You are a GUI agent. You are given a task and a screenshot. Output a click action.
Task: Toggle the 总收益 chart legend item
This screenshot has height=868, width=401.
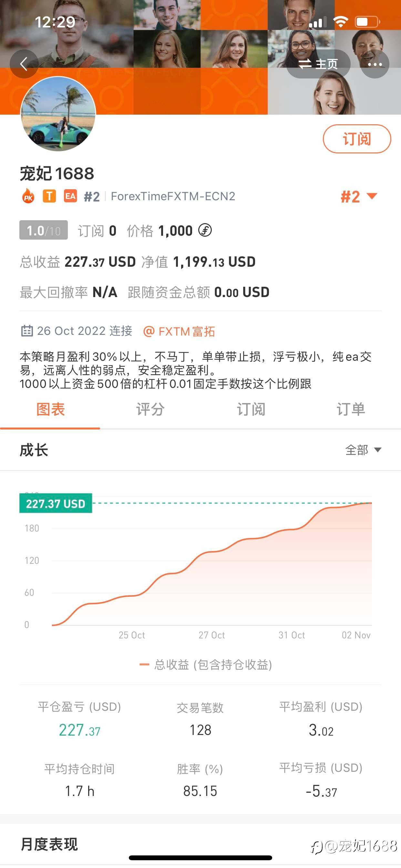coord(206,665)
